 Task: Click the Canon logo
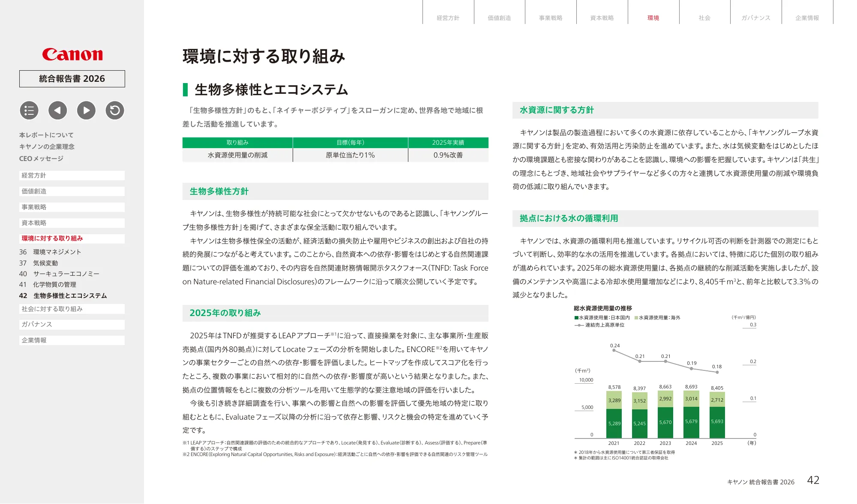point(72,54)
